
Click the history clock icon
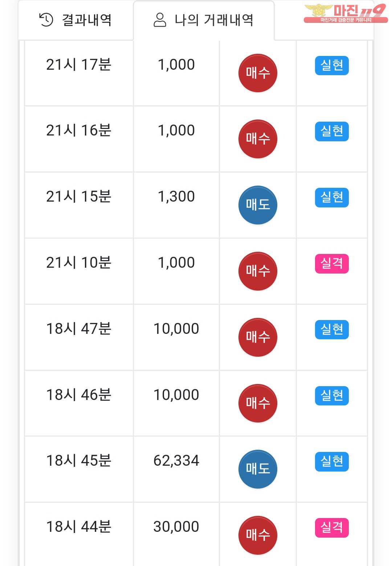click(46, 20)
